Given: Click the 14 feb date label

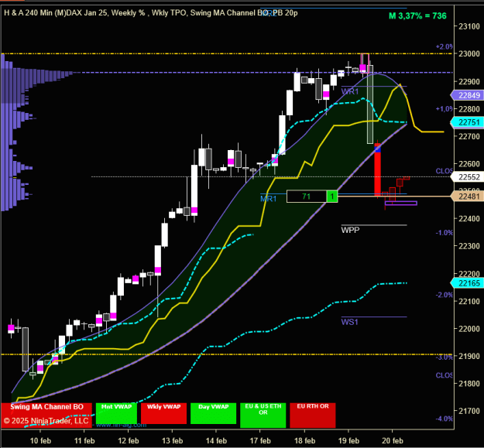Looking at the screenshot, I should tap(216, 440).
